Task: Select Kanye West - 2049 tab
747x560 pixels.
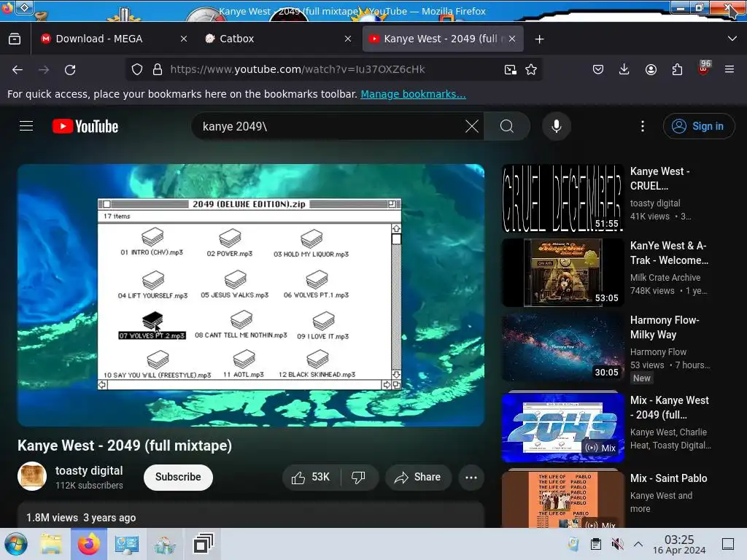Action: pyautogui.click(x=443, y=39)
